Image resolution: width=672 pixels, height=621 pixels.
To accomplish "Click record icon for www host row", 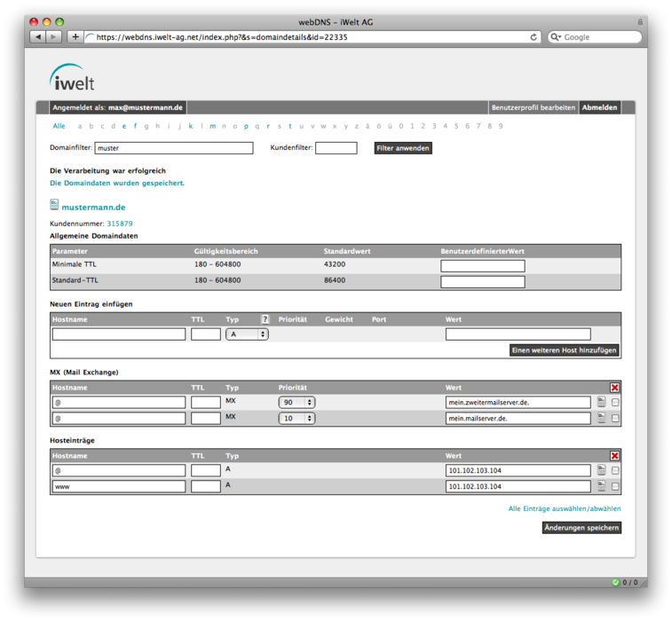I will click(601, 486).
